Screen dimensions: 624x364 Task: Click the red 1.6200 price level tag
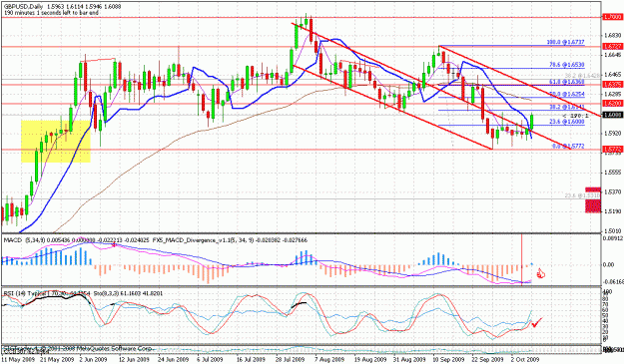[x=612, y=104]
